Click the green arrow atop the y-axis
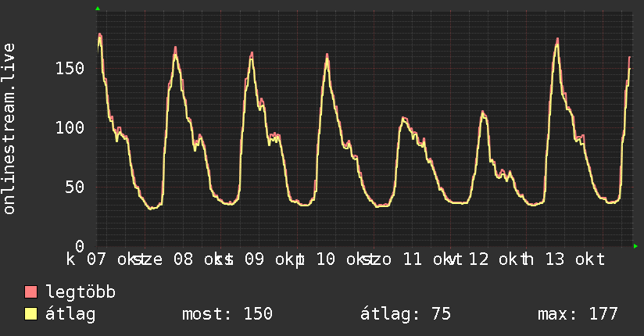The image size is (644, 336). tap(98, 9)
